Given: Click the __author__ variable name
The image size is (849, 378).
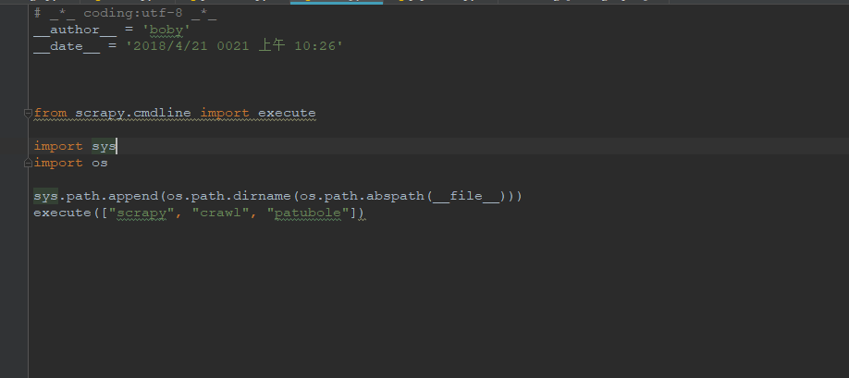Looking at the screenshot, I should pyautogui.click(x=75, y=30).
